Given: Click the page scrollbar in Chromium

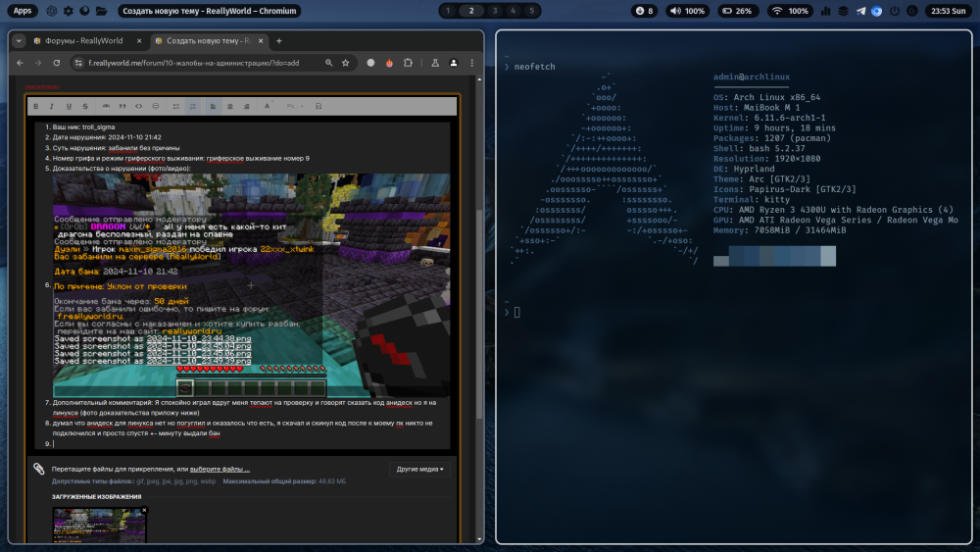Looking at the screenshot, I should (x=479, y=313).
